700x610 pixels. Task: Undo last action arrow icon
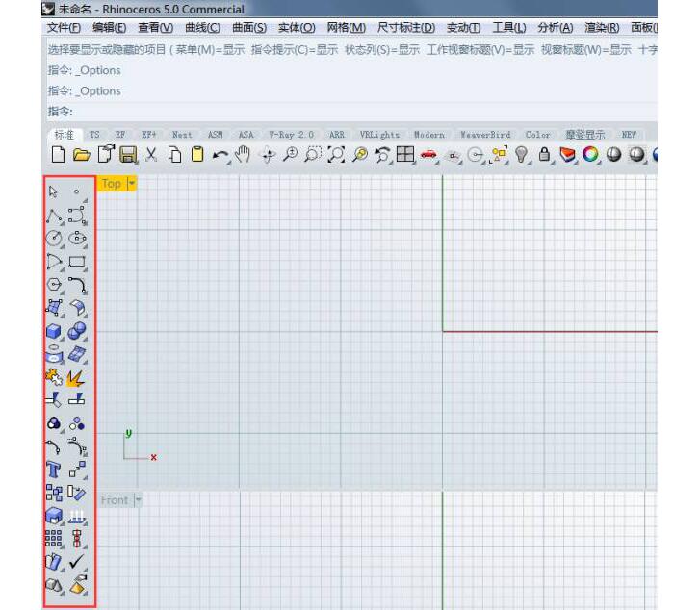(220, 155)
